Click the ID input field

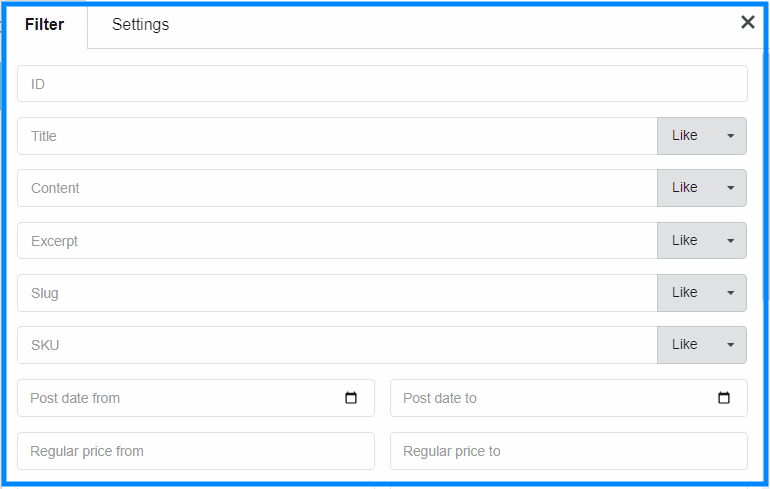click(x=383, y=84)
